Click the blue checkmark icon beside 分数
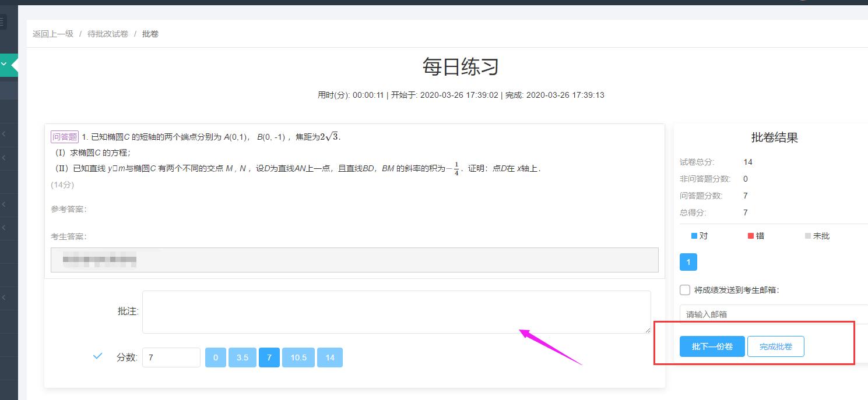 coord(97,356)
